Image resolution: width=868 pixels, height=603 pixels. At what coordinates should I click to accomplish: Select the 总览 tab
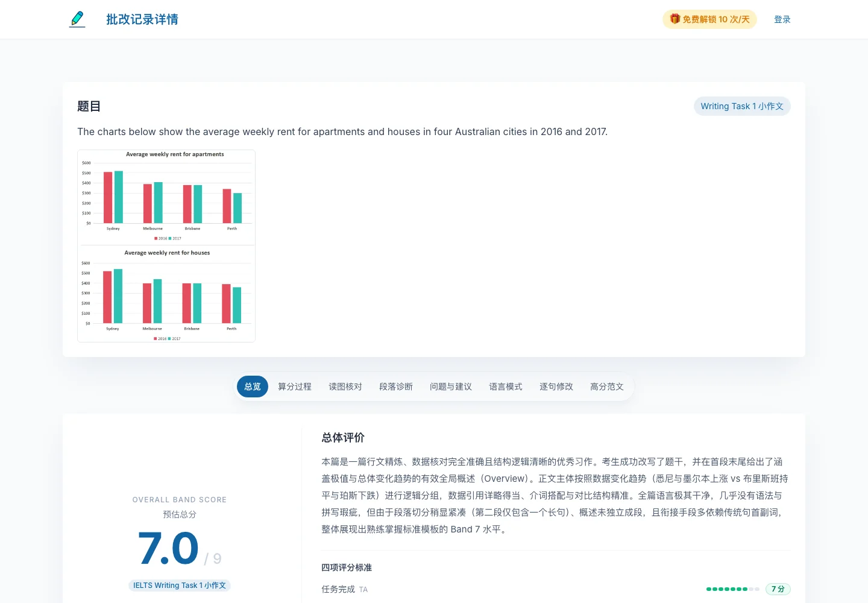point(253,387)
